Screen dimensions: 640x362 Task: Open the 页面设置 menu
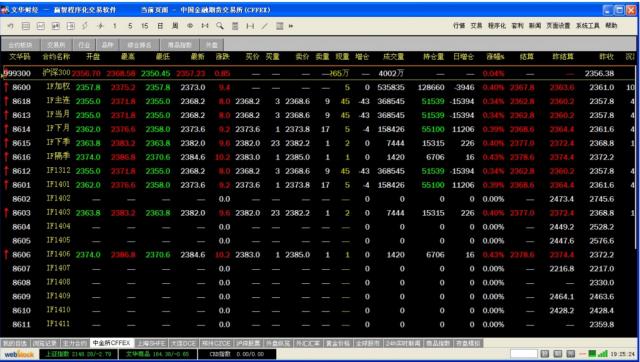point(558,26)
